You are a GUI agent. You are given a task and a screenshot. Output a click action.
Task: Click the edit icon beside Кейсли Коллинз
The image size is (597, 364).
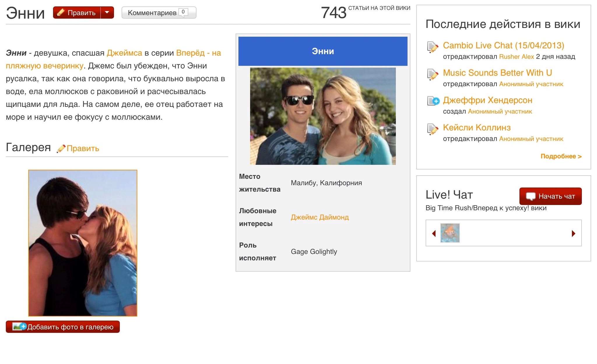click(433, 129)
